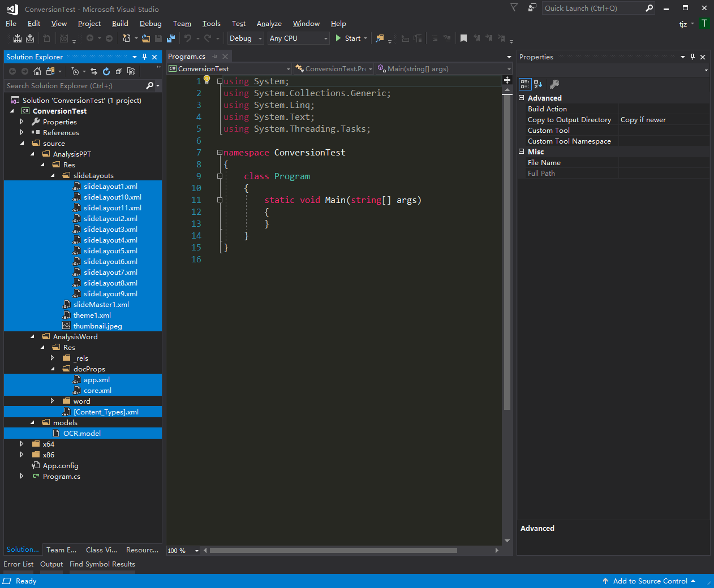Switch to the Class View tab

101,550
